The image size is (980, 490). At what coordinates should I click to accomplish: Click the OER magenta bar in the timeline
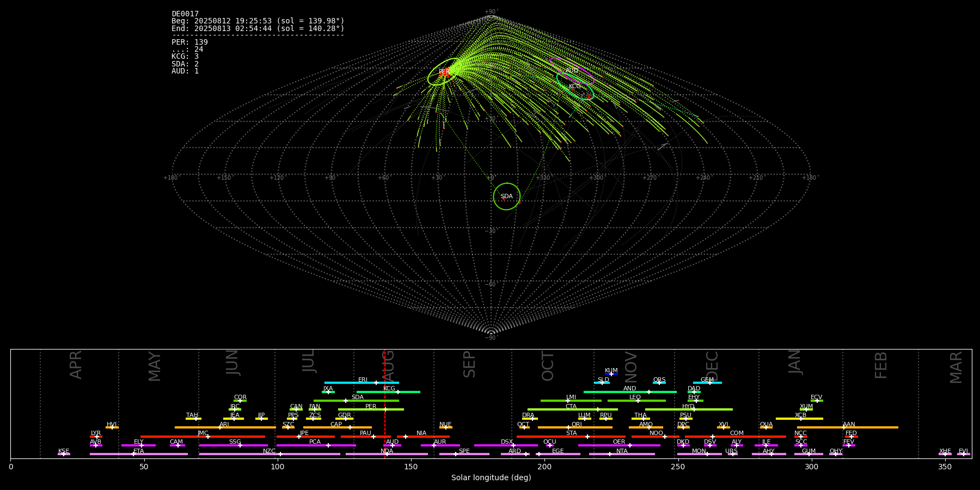[619, 445]
